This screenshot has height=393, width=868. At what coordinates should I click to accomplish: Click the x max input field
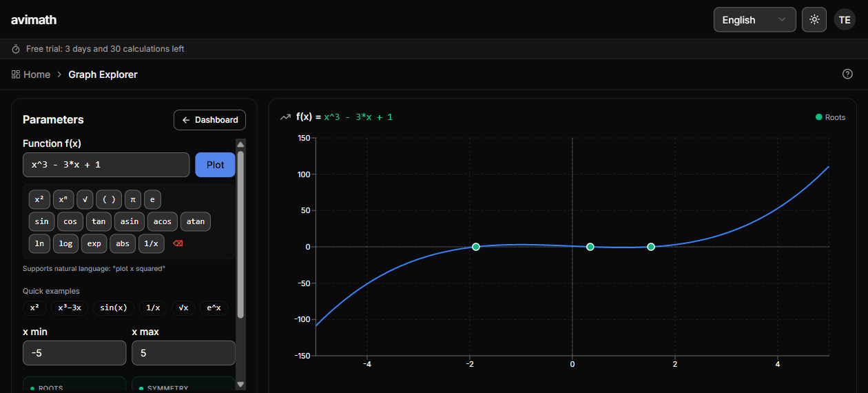click(183, 353)
